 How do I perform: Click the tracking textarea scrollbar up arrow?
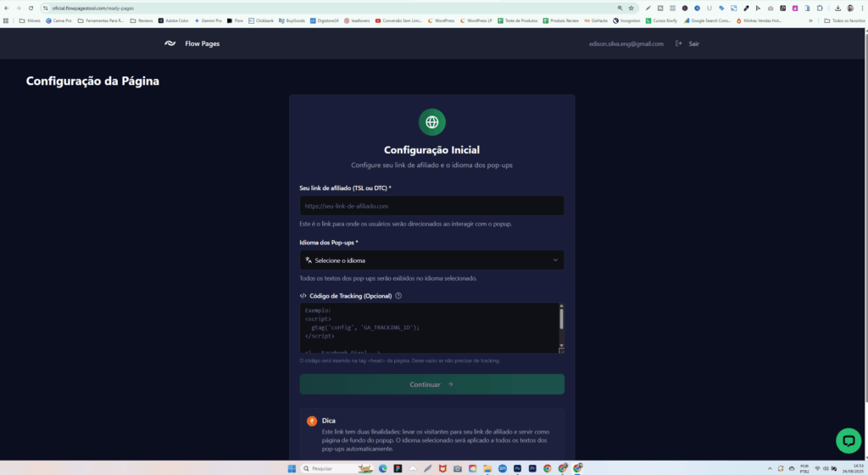561,306
